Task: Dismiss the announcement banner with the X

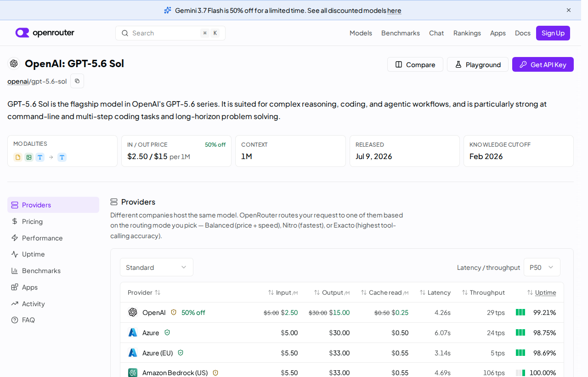Action: [x=569, y=10]
